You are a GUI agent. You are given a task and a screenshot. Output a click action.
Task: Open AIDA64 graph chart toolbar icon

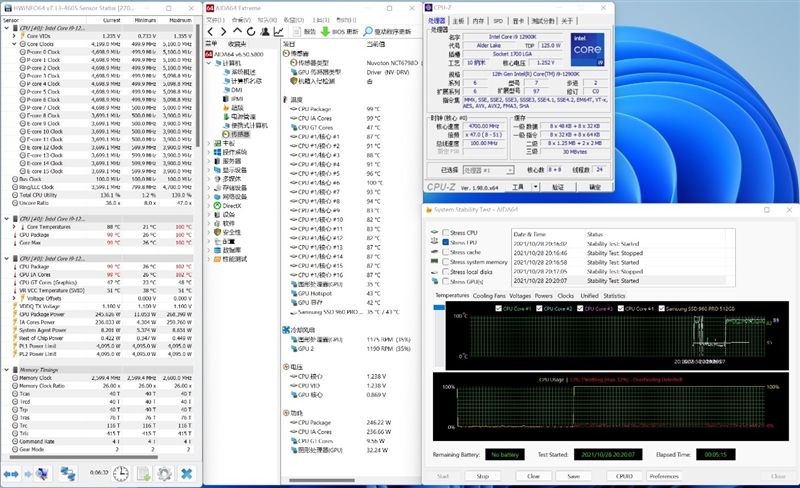(x=279, y=32)
